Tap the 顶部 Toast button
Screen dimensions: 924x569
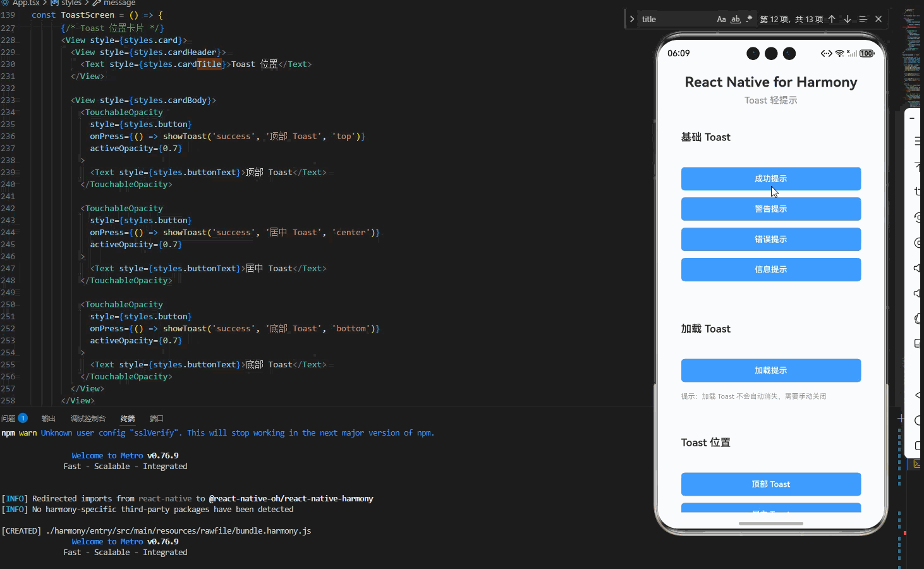771,484
